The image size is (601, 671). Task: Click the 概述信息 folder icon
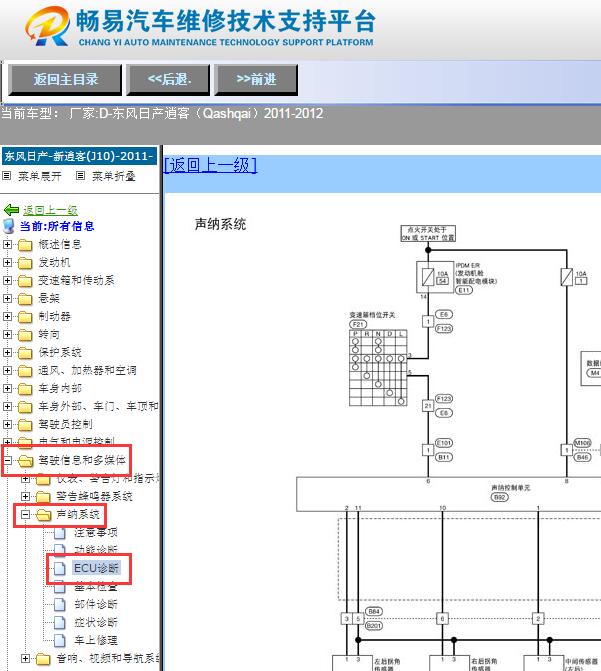pyautogui.click(x=25, y=245)
